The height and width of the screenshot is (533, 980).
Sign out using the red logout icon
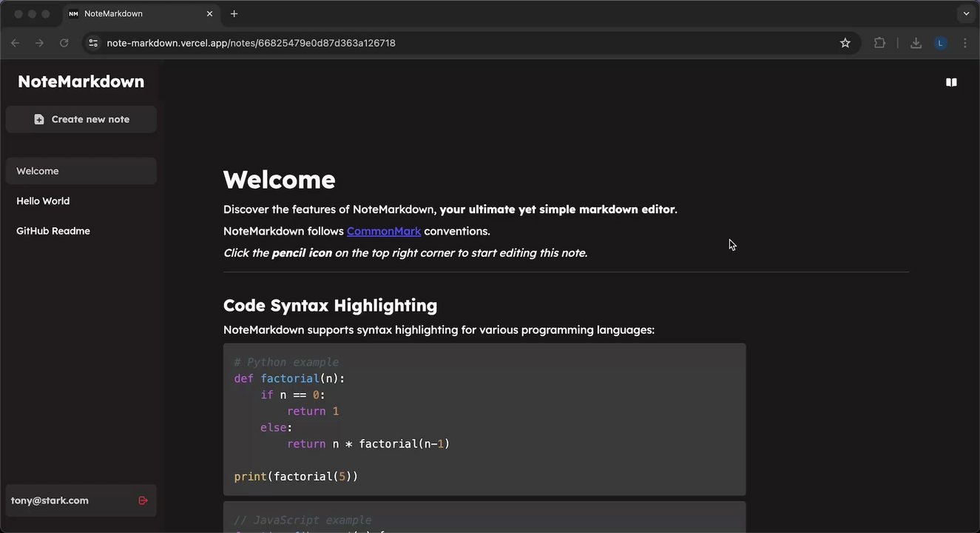(x=143, y=500)
